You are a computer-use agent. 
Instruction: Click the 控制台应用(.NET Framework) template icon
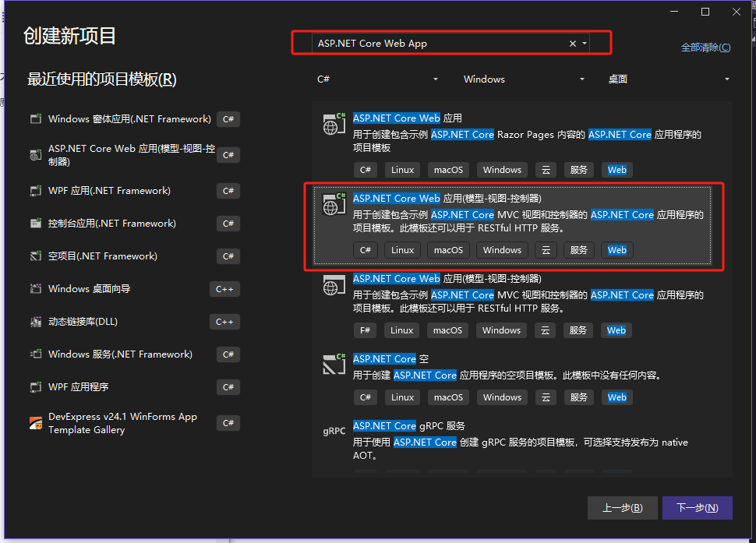coord(36,223)
